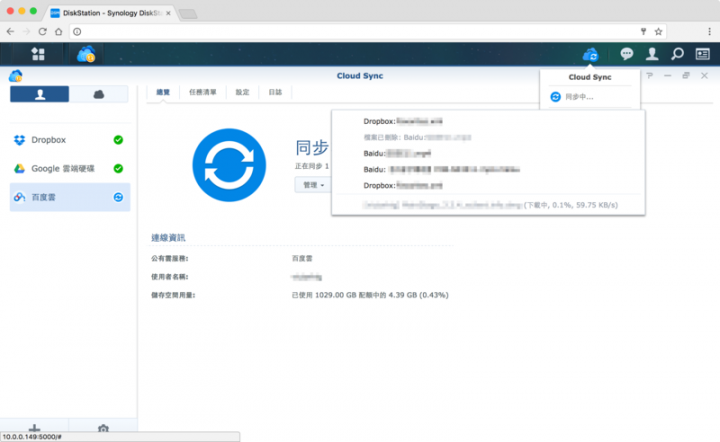The height and width of the screenshot is (442, 720).
Task: Switch to the user connections view
Action: [x=39, y=94]
